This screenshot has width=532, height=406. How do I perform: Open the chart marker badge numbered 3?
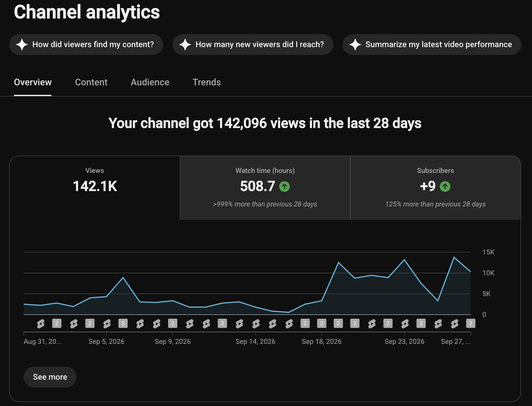(x=123, y=323)
